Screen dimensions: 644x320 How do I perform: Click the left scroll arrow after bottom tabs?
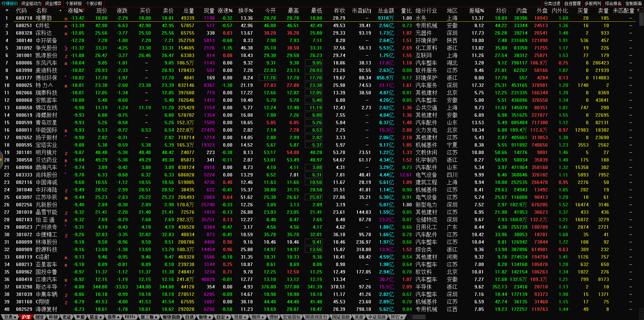click(410, 317)
